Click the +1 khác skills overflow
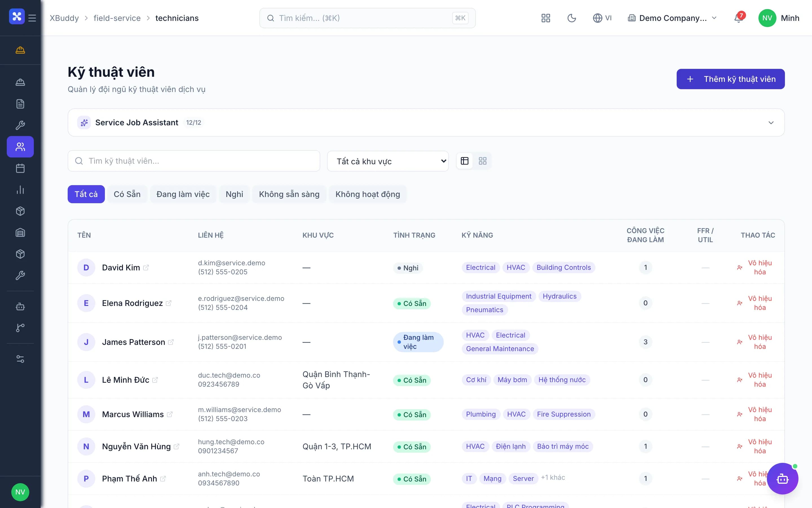 click(553, 478)
